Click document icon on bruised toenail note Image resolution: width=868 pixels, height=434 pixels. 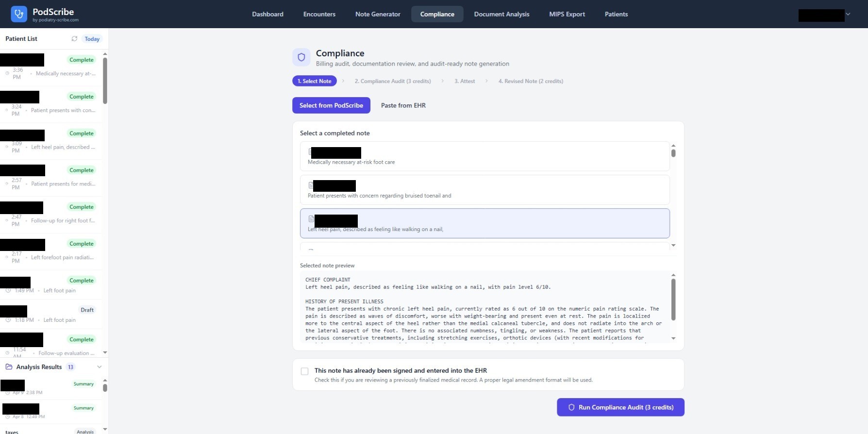311,185
